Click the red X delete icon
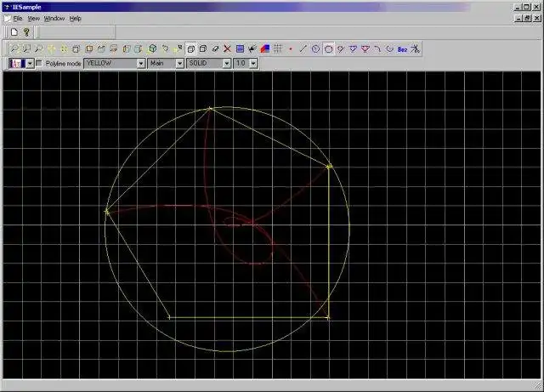544x392 pixels. [x=227, y=49]
